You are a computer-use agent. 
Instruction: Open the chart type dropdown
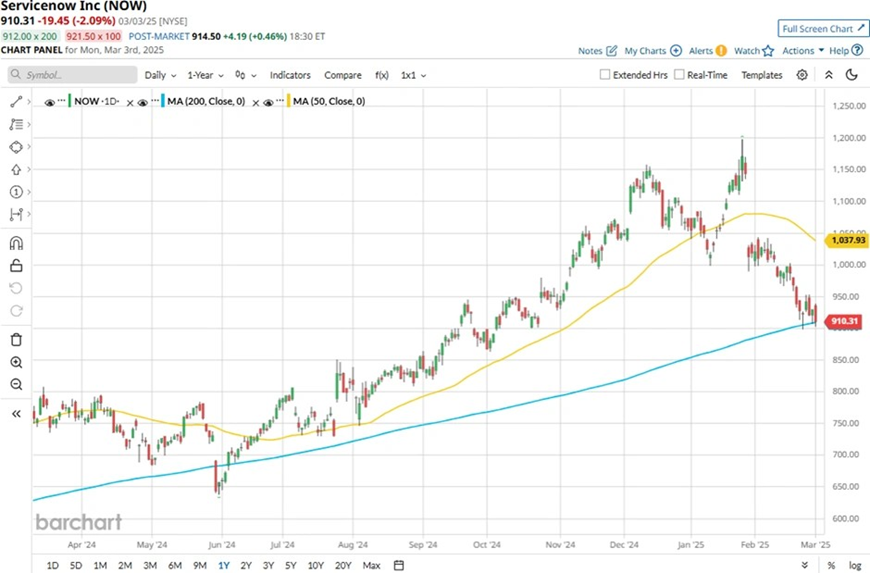[x=246, y=75]
